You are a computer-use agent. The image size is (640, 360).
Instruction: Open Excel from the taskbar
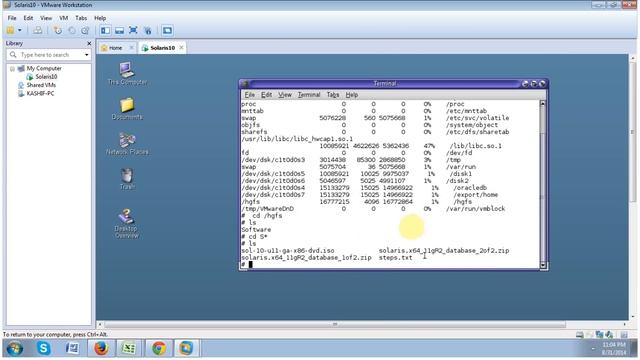click(129, 349)
